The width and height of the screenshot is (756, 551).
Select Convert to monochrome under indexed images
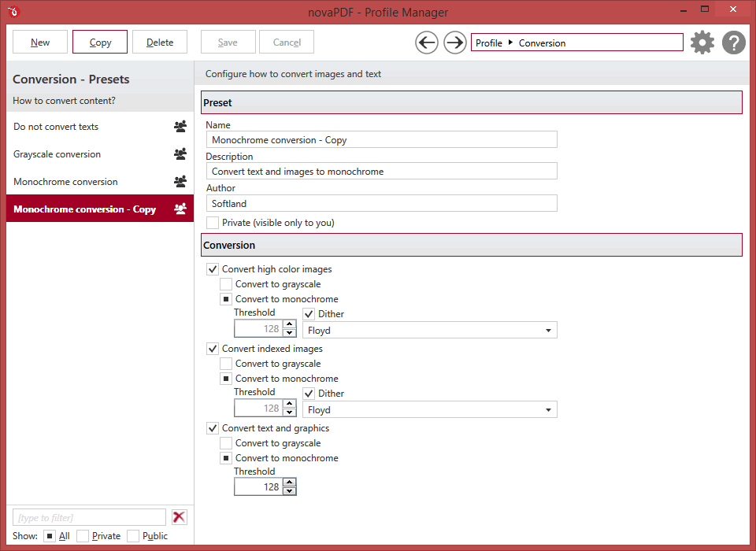click(226, 379)
